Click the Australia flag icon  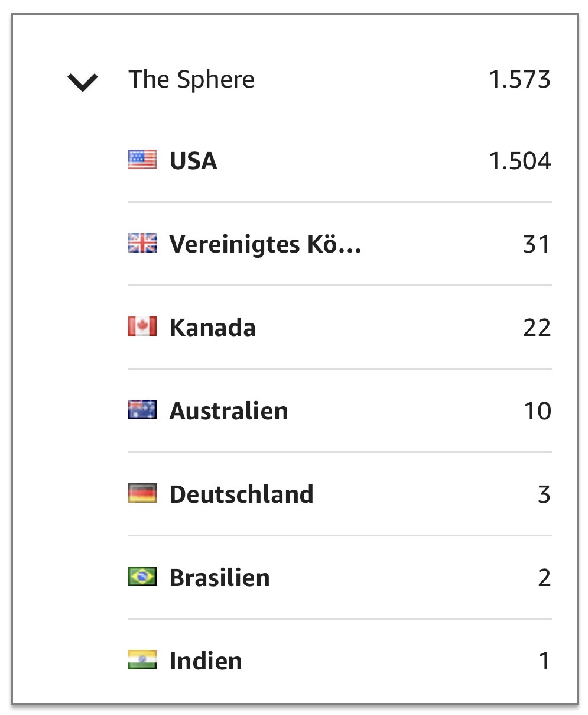click(142, 410)
